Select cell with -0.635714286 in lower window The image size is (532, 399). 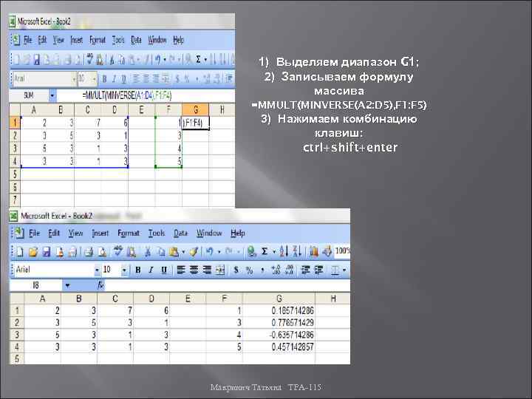(279, 335)
